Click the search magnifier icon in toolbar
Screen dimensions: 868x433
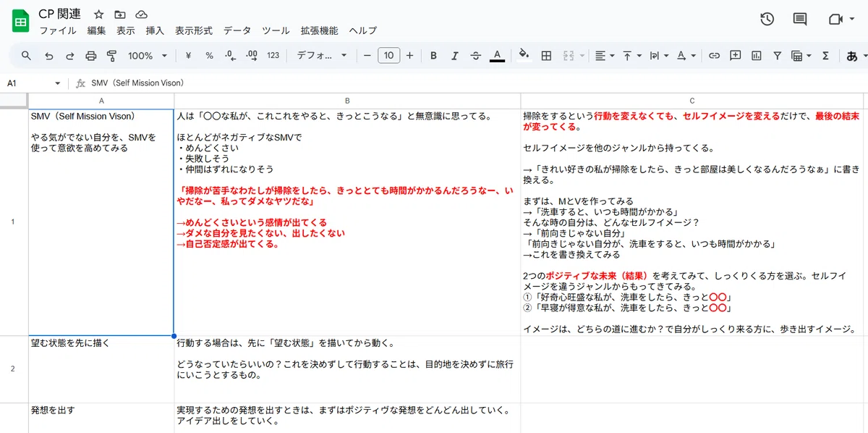pos(26,56)
